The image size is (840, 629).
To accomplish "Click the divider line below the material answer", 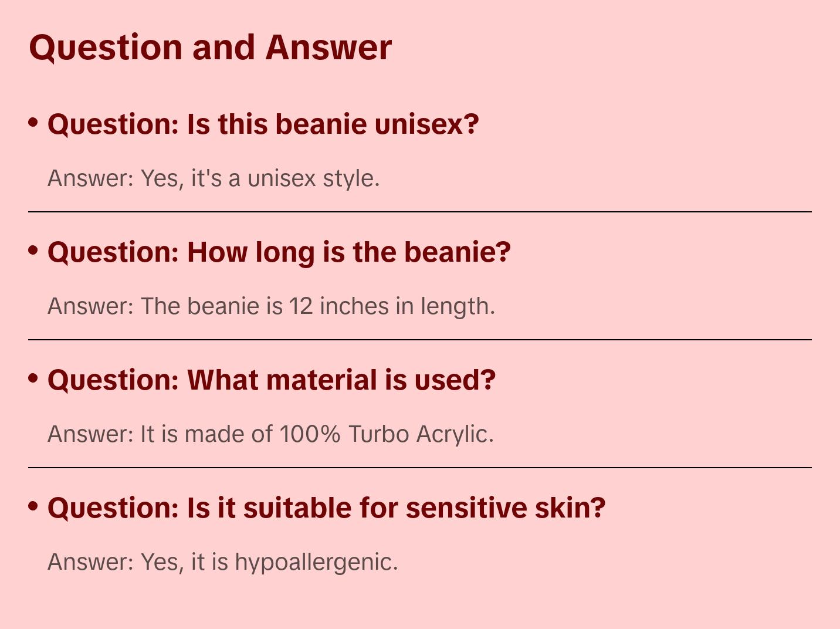I will (x=419, y=468).
